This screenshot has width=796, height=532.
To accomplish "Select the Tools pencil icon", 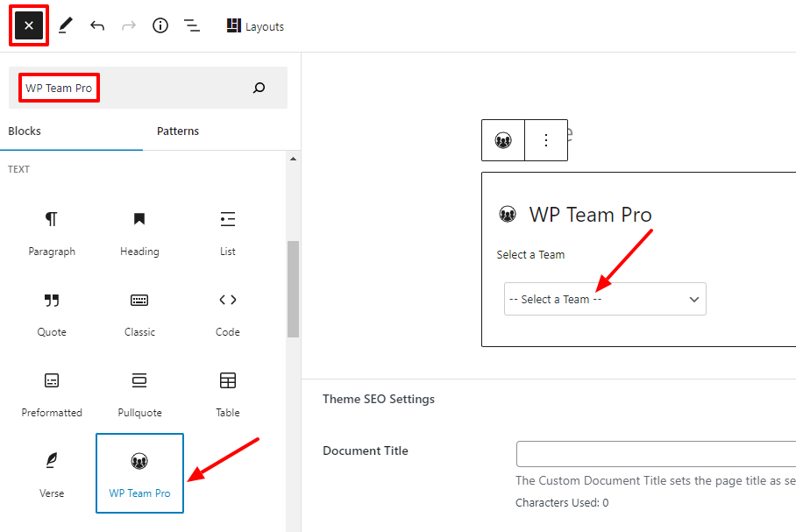I will 66,25.
